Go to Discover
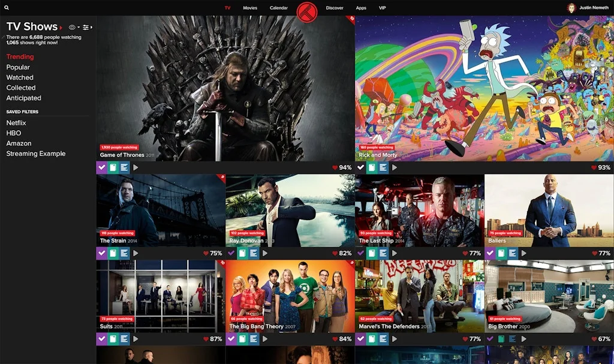The height and width of the screenshot is (364, 614). [335, 8]
